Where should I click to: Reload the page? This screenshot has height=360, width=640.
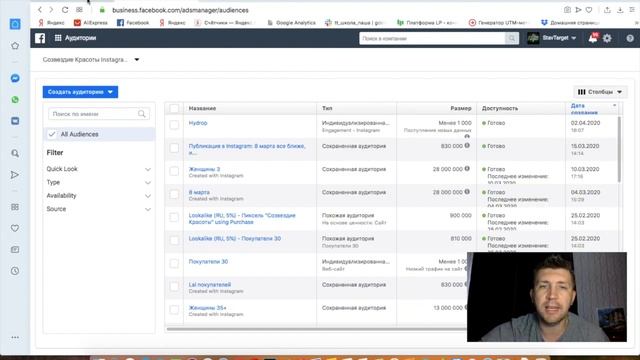click(x=65, y=10)
